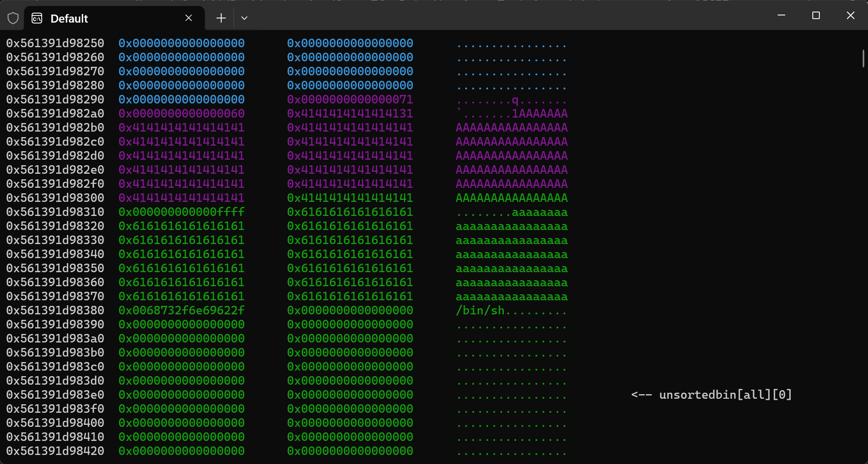Click address 0x561391d98260
Image resolution: width=868 pixels, height=464 pixels.
[55, 57]
